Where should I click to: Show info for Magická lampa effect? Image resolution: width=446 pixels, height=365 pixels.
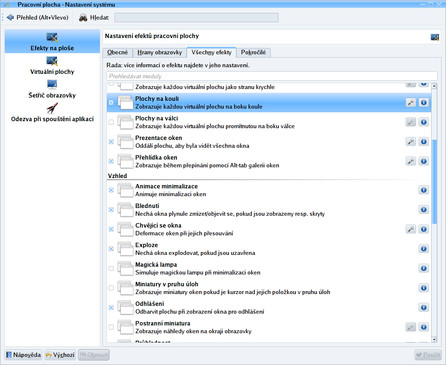(x=424, y=268)
